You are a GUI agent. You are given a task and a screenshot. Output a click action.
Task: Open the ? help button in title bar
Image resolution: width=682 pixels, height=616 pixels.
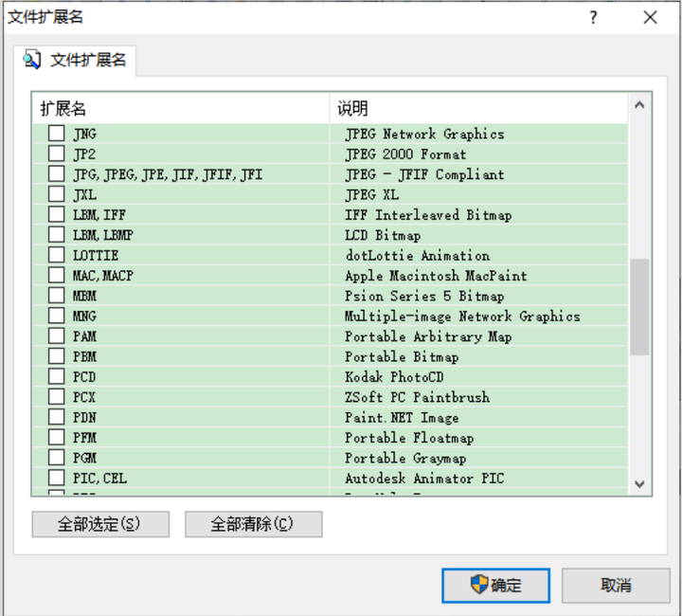tap(593, 17)
